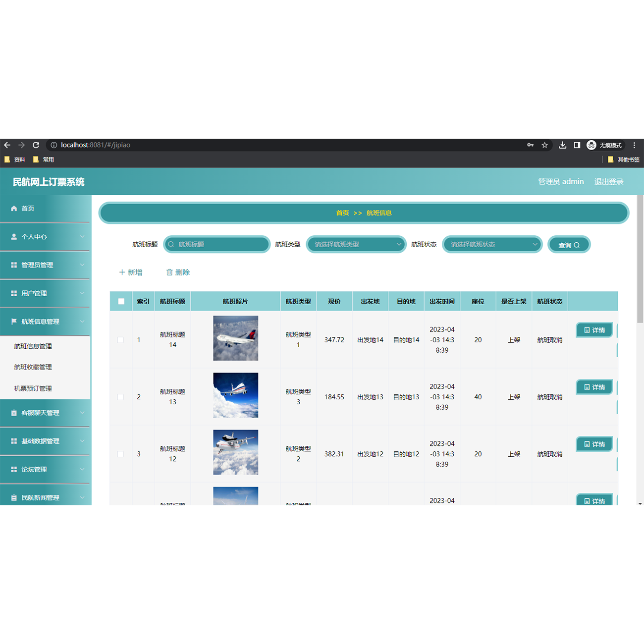Viewport: 644px width, 644px height.
Task: Toggle select-all checkbox in table header
Action: point(121,301)
